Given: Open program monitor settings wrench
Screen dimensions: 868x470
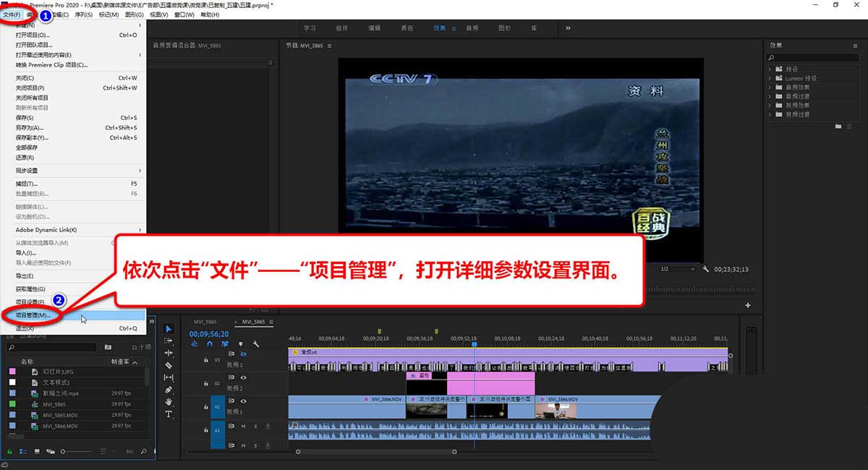Looking at the screenshot, I should tap(706, 269).
